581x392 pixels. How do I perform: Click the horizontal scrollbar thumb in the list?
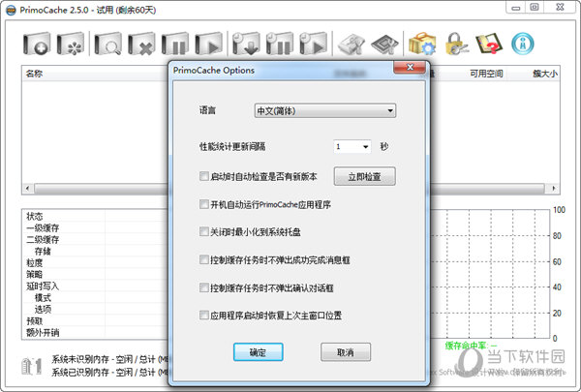click(290, 188)
